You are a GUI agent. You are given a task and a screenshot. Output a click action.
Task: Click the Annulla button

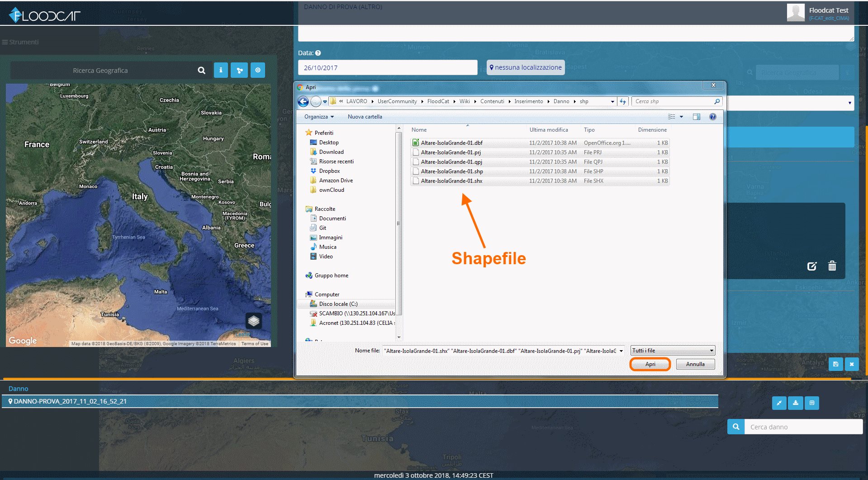coord(695,364)
